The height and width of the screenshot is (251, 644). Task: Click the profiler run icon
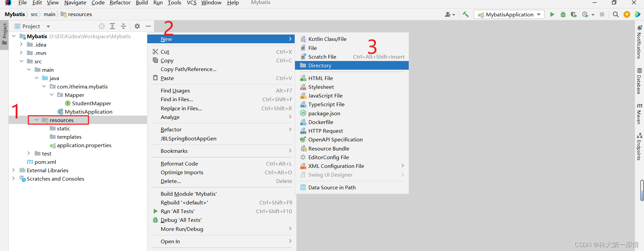(585, 14)
